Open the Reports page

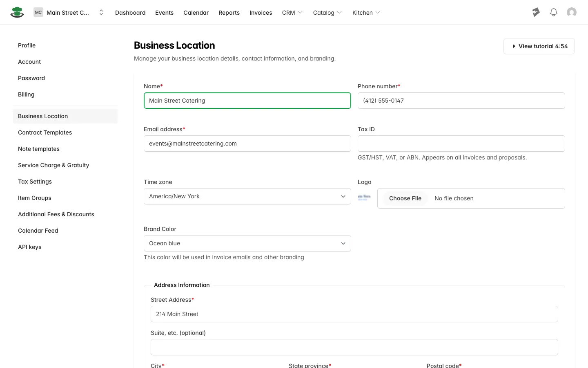point(229,13)
